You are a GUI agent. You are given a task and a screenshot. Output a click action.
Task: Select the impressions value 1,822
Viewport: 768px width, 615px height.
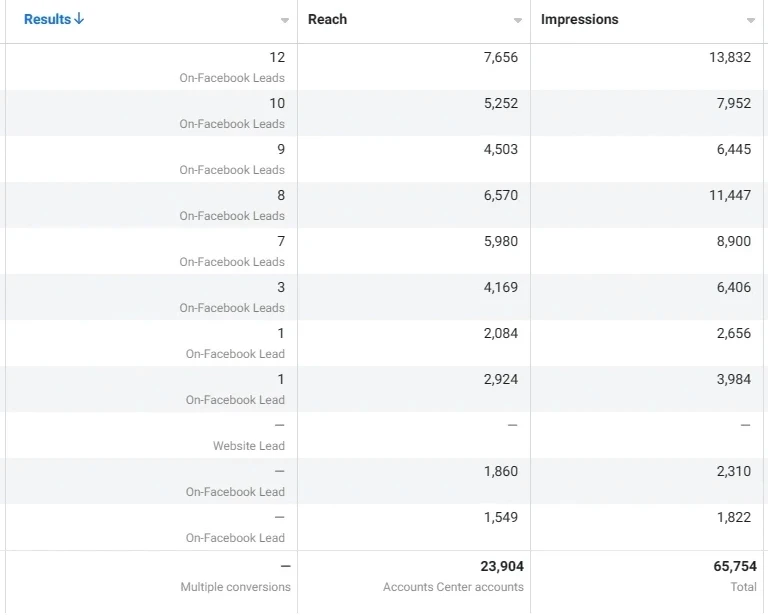pyautogui.click(x=734, y=518)
